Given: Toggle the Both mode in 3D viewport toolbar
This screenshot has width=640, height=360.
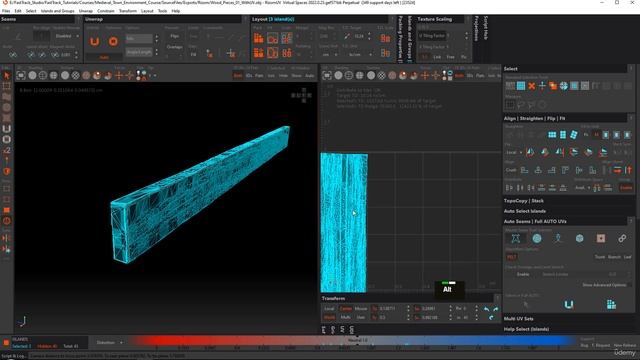Looking at the screenshot, I should [238, 76].
